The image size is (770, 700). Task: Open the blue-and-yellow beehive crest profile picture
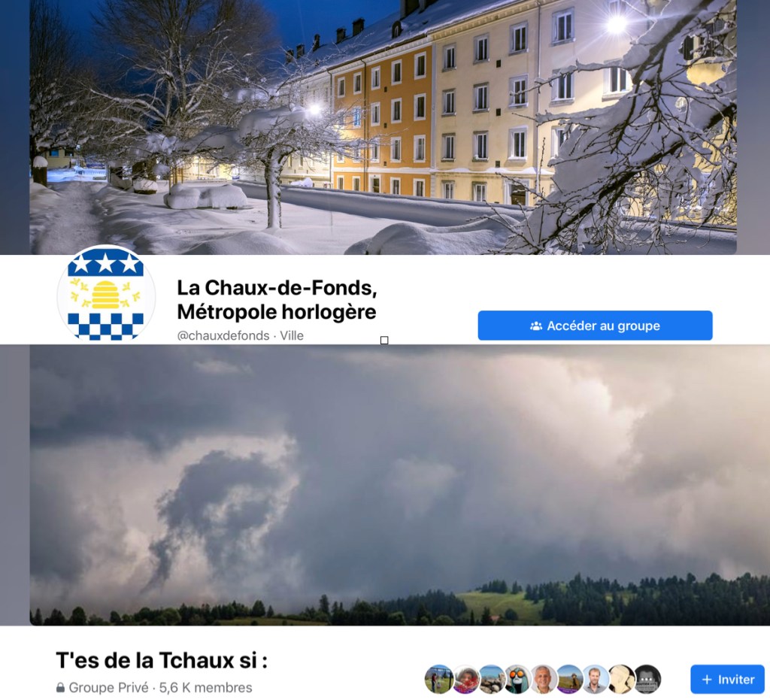(106, 295)
